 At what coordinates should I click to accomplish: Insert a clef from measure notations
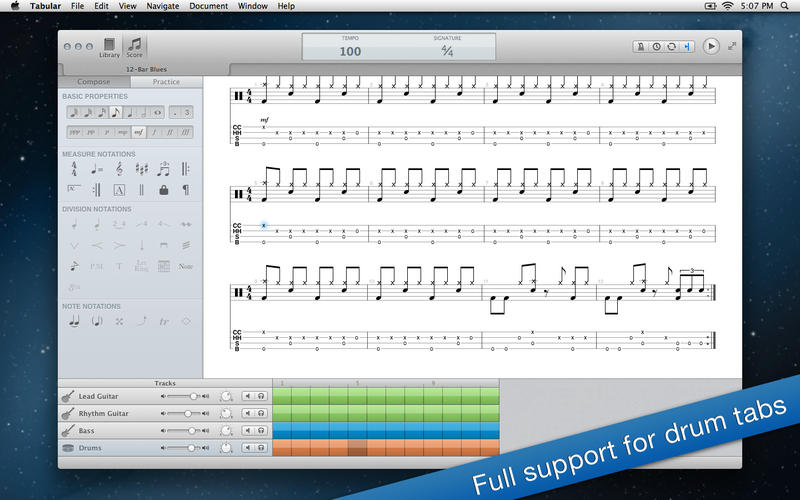[119, 169]
